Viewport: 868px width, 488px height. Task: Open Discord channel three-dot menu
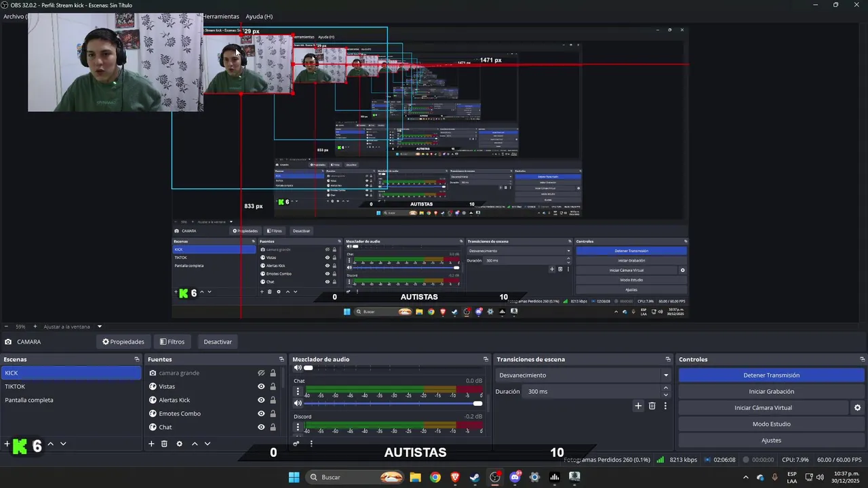click(298, 427)
